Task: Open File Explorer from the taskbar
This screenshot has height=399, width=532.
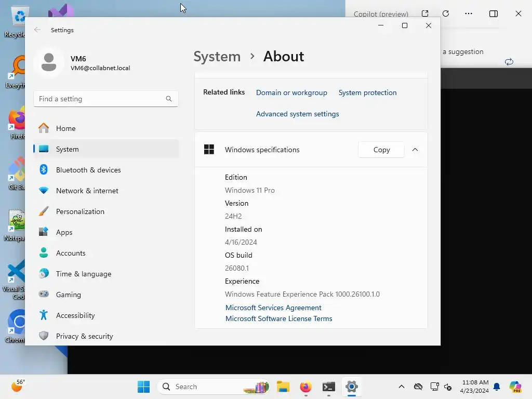Action: (283, 387)
